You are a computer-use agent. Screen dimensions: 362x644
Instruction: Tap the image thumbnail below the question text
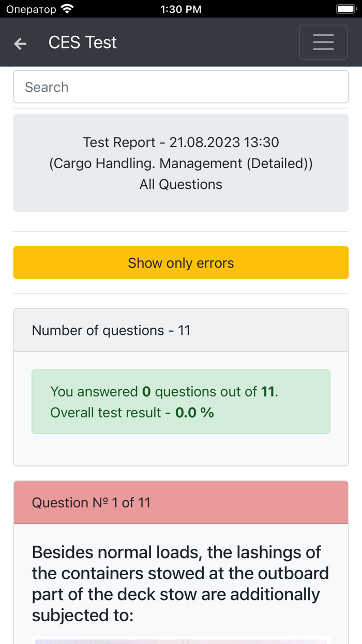coord(181,641)
